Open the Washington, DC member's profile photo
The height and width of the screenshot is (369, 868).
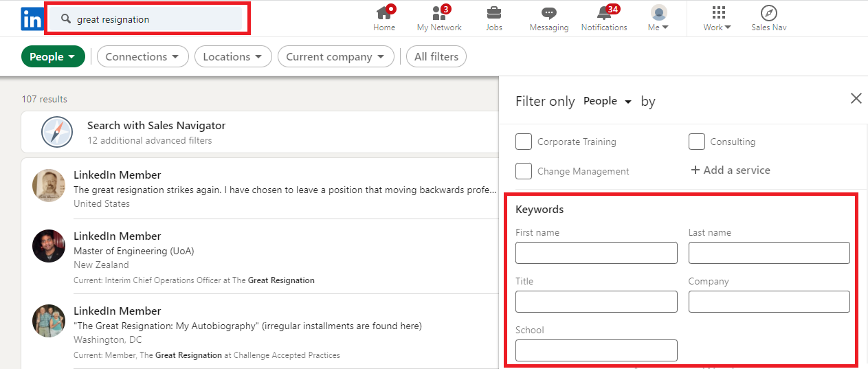pyautogui.click(x=49, y=321)
